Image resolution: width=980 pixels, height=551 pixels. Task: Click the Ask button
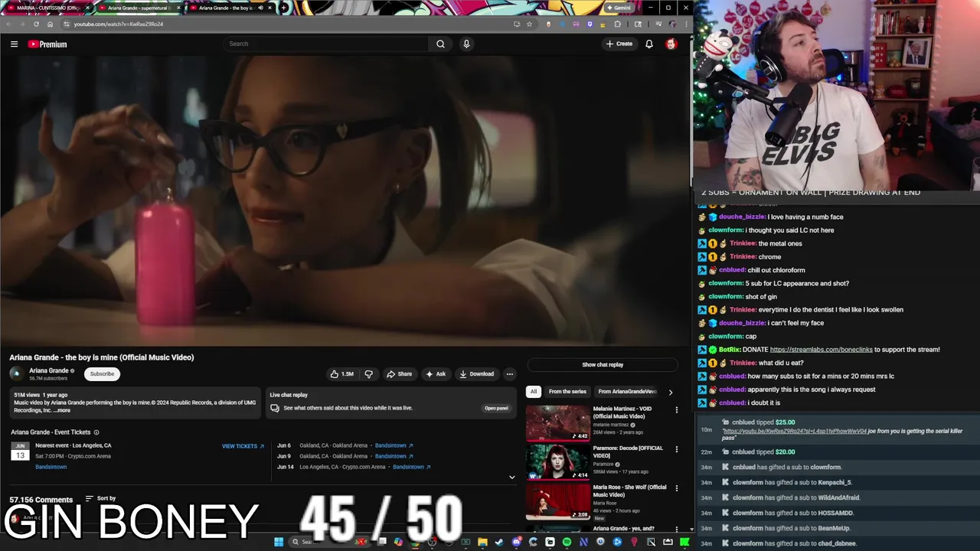[x=436, y=373]
